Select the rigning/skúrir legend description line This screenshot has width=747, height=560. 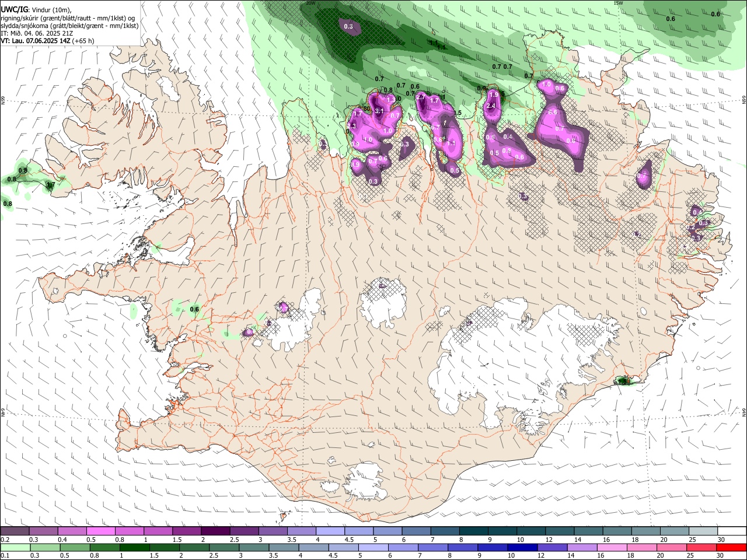[x=68, y=18]
